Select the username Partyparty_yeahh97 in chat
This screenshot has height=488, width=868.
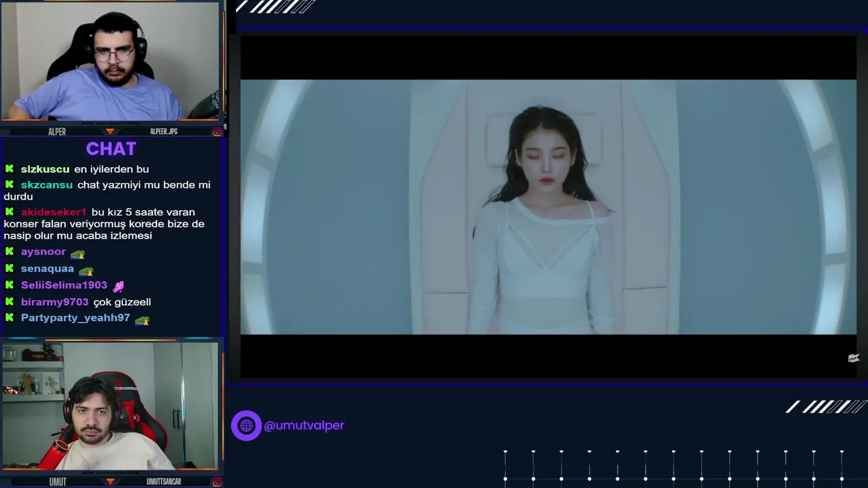click(x=75, y=318)
